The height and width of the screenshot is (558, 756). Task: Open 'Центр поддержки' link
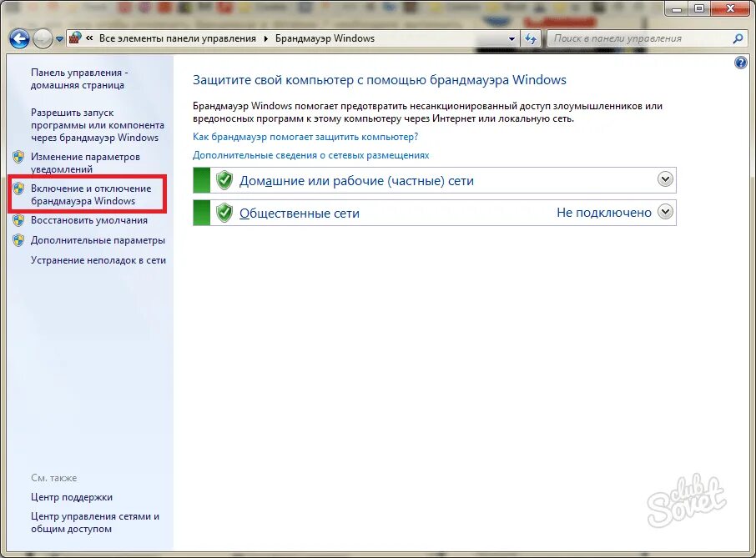[x=72, y=497]
